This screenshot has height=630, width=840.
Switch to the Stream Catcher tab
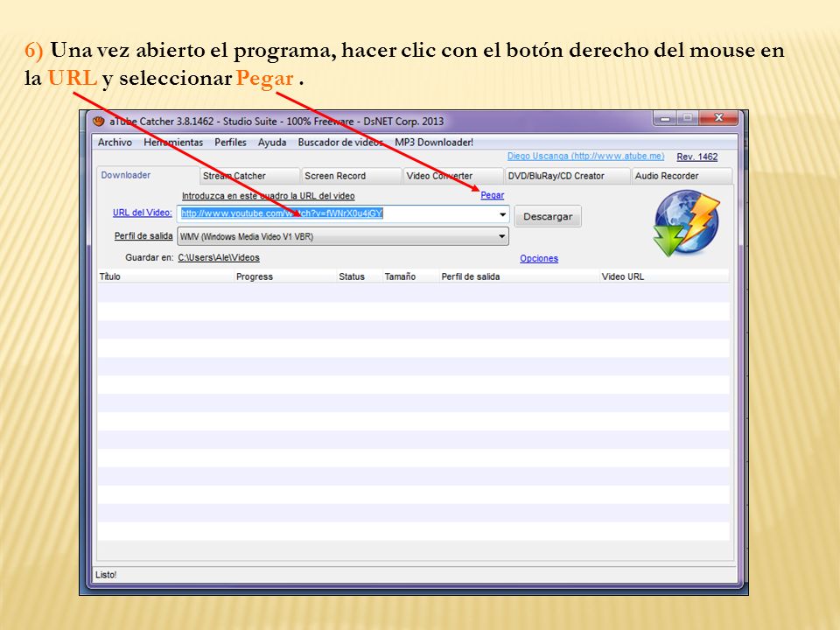click(x=249, y=176)
